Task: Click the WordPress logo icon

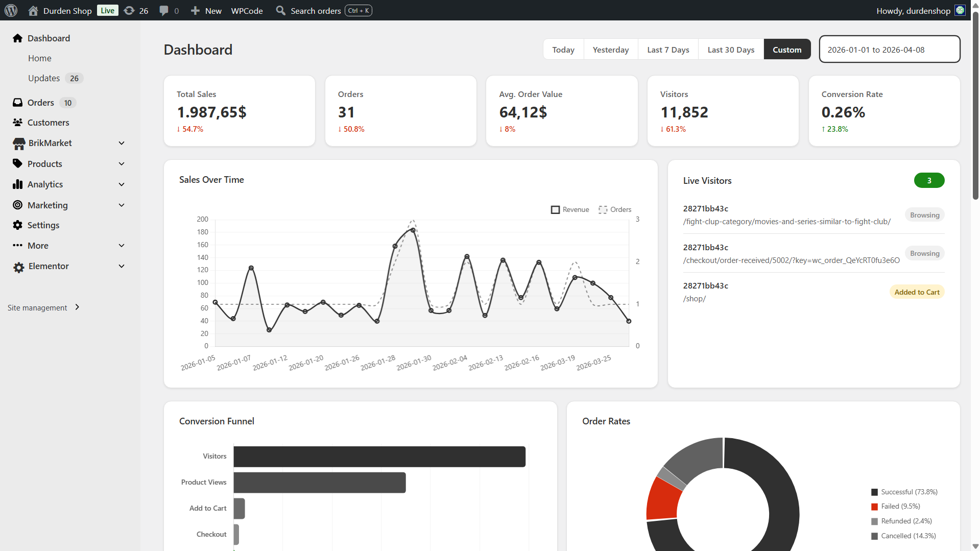Action: click(11, 10)
